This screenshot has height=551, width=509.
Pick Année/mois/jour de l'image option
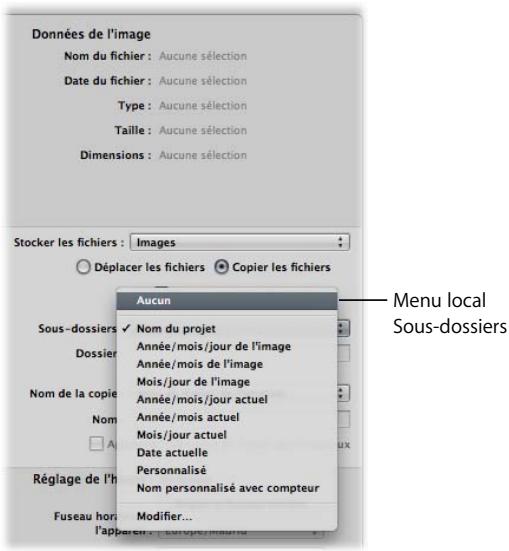point(227,346)
